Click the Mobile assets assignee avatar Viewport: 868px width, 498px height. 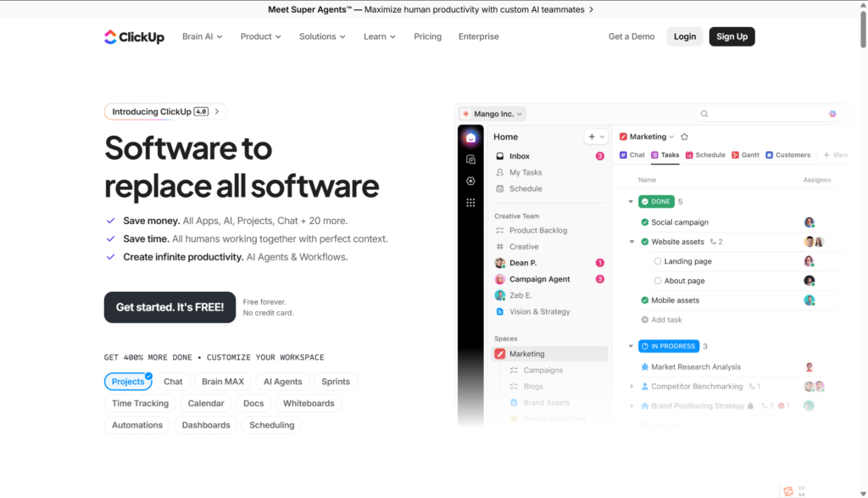[x=810, y=300]
